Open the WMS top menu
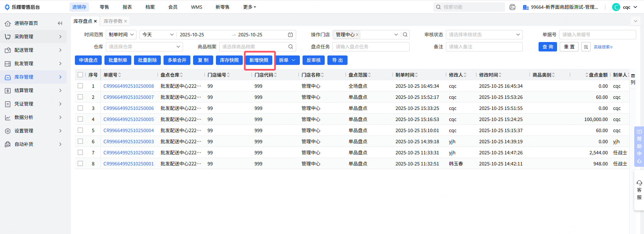Screen dimensions: 644x234 pos(197,7)
